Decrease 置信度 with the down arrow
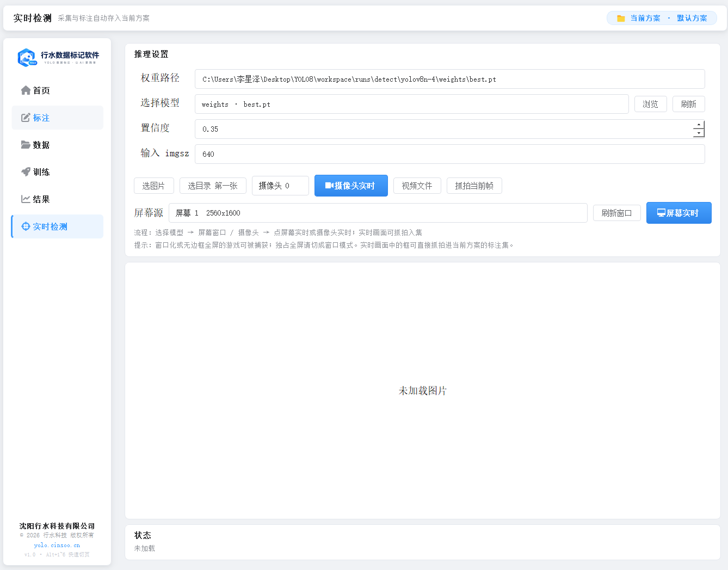 pos(699,133)
